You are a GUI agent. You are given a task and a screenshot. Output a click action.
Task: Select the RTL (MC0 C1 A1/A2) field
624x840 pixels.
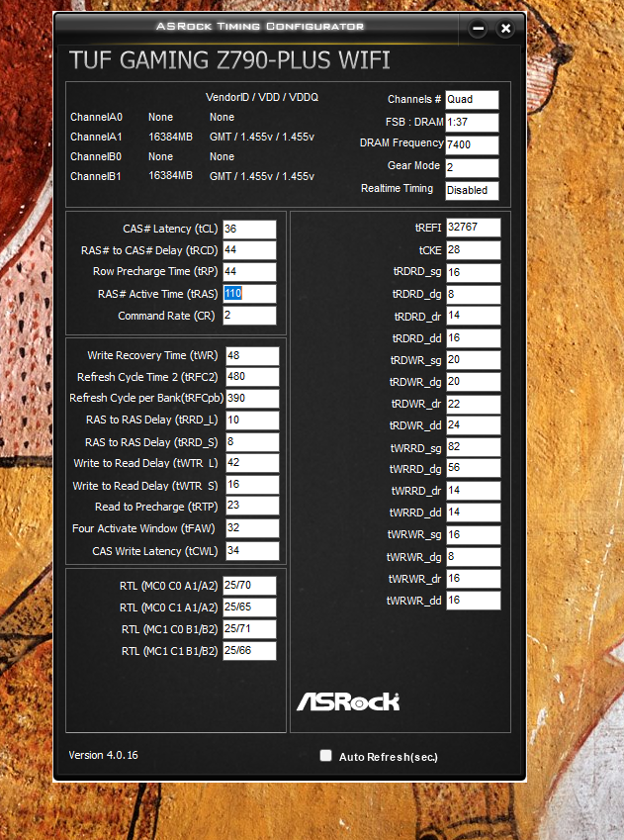point(249,607)
